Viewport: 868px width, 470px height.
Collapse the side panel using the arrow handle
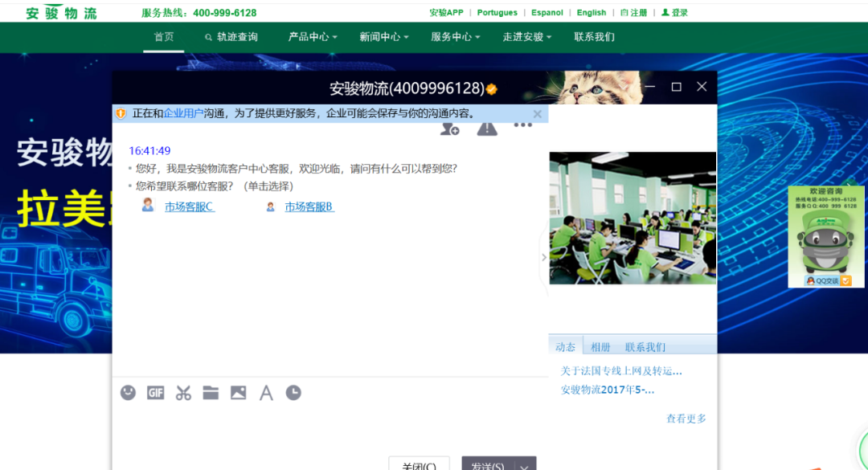tap(544, 257)
